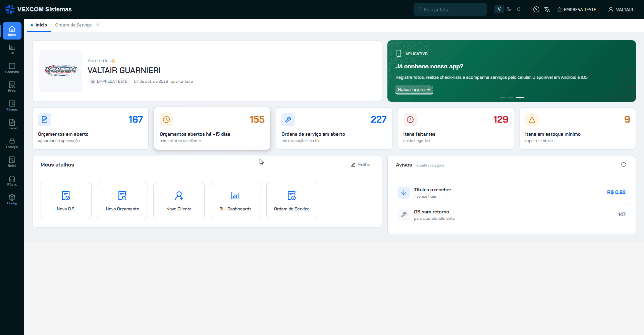Image resolution: width=644 pixels, height=335 pixels.
Task: Open the Novo Orçamento shortcut
Action: (122, 200)
